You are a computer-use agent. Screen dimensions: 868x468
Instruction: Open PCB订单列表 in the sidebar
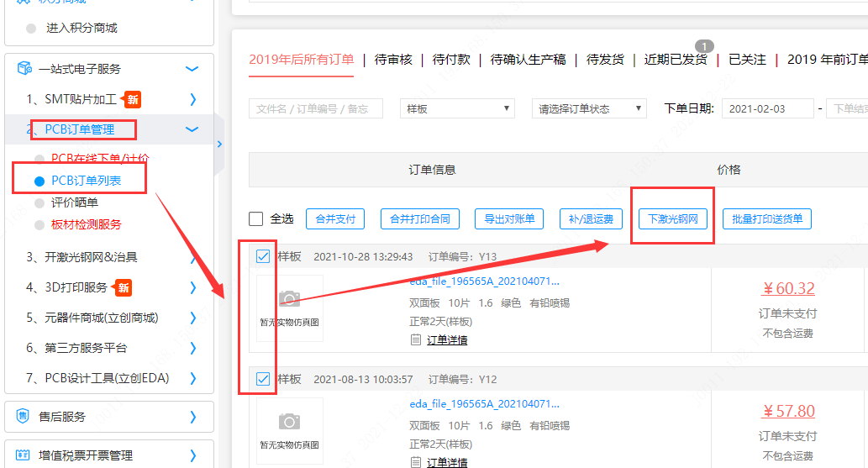(x=86, y=181)
